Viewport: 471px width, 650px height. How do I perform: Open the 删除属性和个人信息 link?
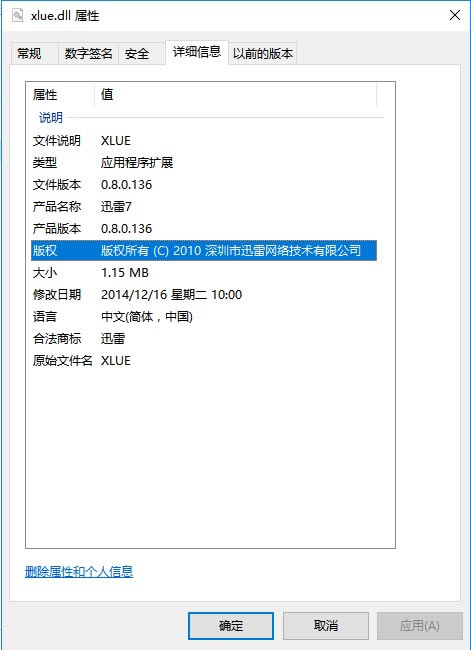79,572
